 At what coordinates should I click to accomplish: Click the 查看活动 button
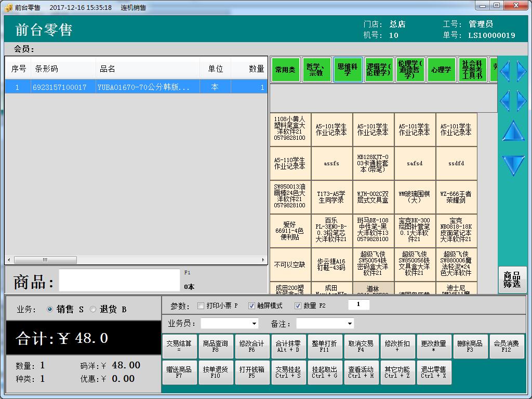point(362,373)
